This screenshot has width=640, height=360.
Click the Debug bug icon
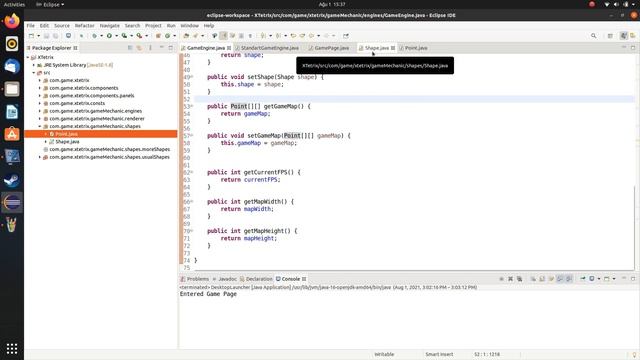point(94,36)
